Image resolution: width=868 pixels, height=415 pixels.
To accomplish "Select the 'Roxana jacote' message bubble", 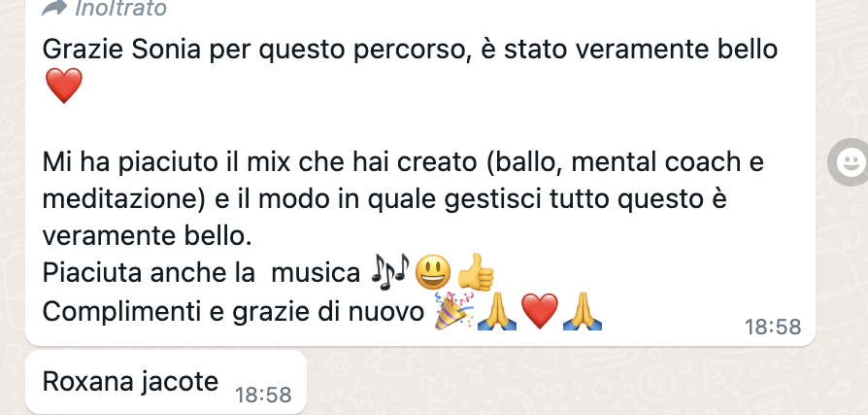I will [166, 382].
